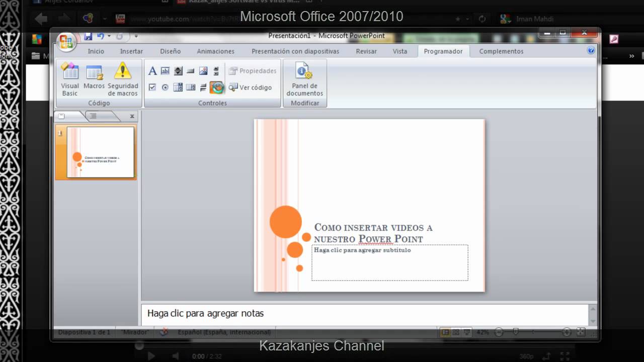The image size is (644, 362).
Task: Click the 42% zoom level button
Action: coord(482,332)
